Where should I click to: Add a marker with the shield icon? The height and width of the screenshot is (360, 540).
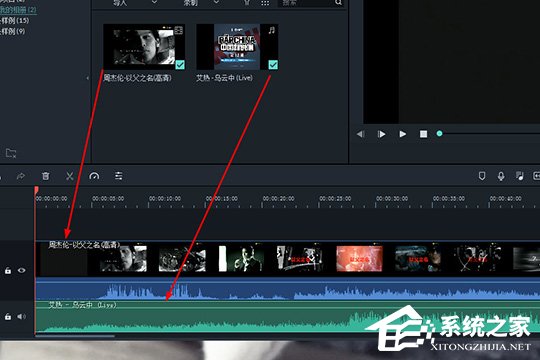click(x=482, y=176)
